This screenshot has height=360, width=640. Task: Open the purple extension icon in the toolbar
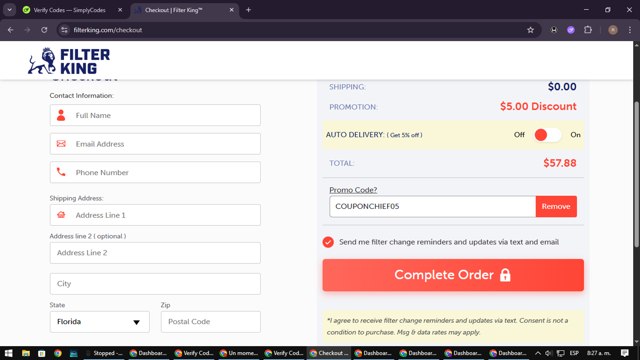tap(571, 30)
